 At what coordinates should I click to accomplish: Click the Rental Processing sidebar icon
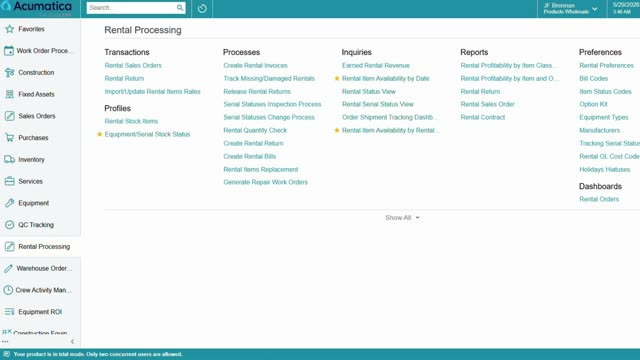pos(9,247)
